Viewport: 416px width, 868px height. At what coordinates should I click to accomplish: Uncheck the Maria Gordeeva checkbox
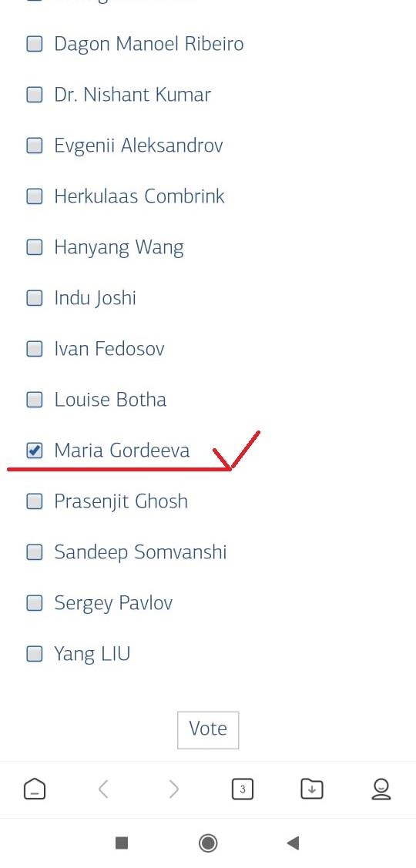pyautogui.click(x=35, y=451)
